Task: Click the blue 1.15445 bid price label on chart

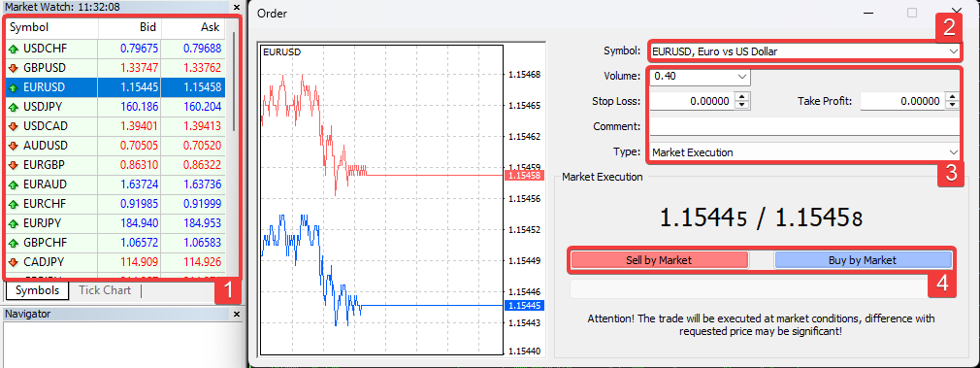Action: tap(524, 306)
